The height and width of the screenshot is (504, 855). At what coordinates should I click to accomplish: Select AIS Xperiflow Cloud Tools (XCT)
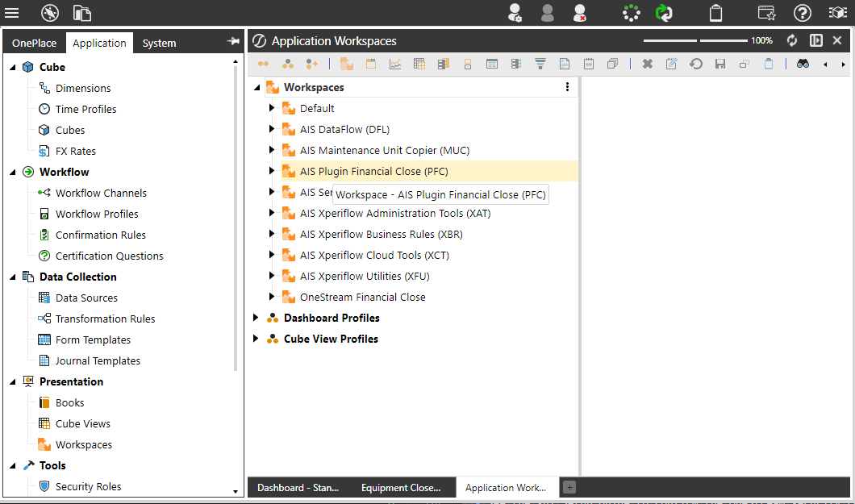374,255
